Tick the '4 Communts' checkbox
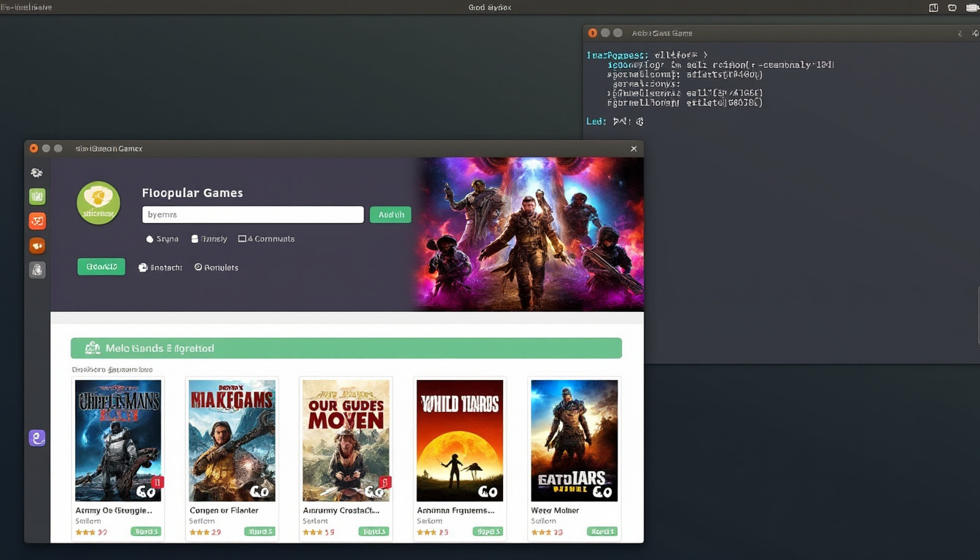This screenshot has height=560, width=980. pos(242,239)
